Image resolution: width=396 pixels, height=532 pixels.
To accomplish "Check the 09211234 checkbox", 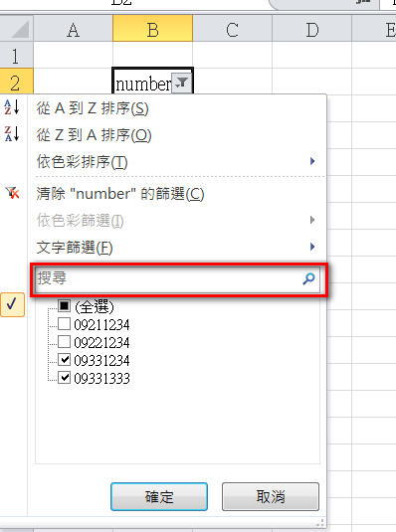I will [x=64, y=324].
